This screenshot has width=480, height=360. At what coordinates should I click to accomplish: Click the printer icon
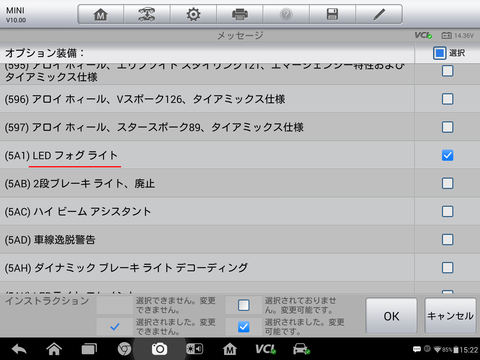coord(240,15)
